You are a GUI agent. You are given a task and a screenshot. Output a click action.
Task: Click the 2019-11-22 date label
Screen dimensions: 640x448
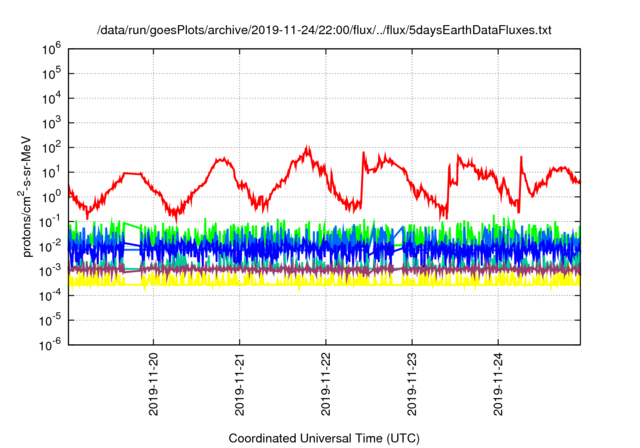pyautogui.click(x=326, y=384)
